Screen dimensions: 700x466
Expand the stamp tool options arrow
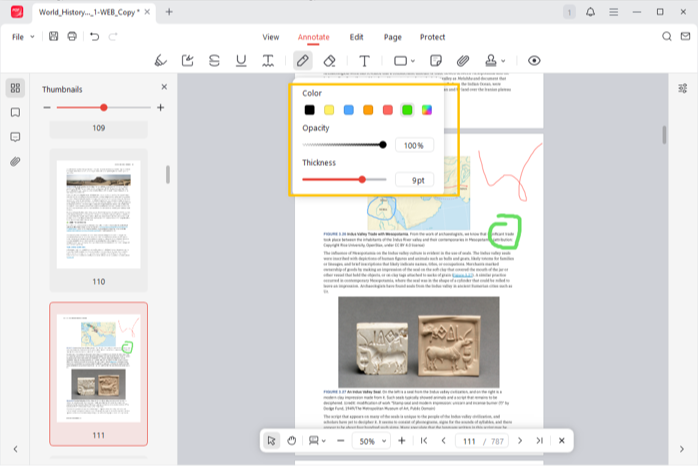(x=503, y=61)
